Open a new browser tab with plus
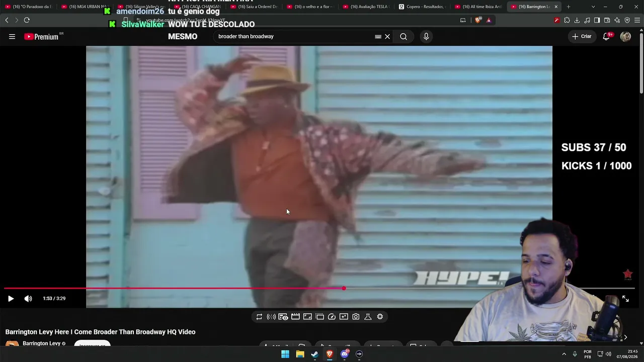This screenshot has height=362, width=644. coord(569,7)
